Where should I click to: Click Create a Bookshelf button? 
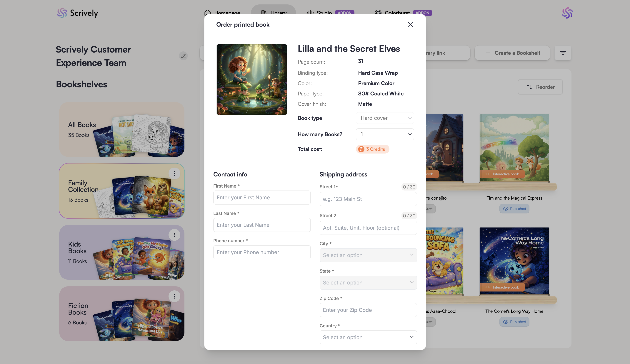click(512, 53)
